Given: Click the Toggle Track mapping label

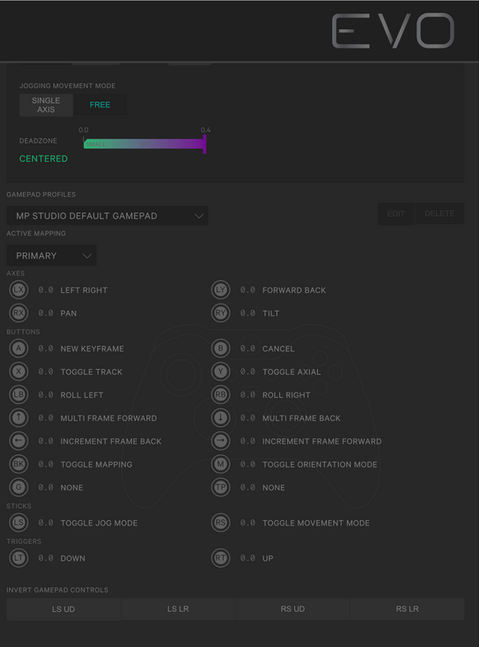Looking at the screenshot, I should coord(92,372).
